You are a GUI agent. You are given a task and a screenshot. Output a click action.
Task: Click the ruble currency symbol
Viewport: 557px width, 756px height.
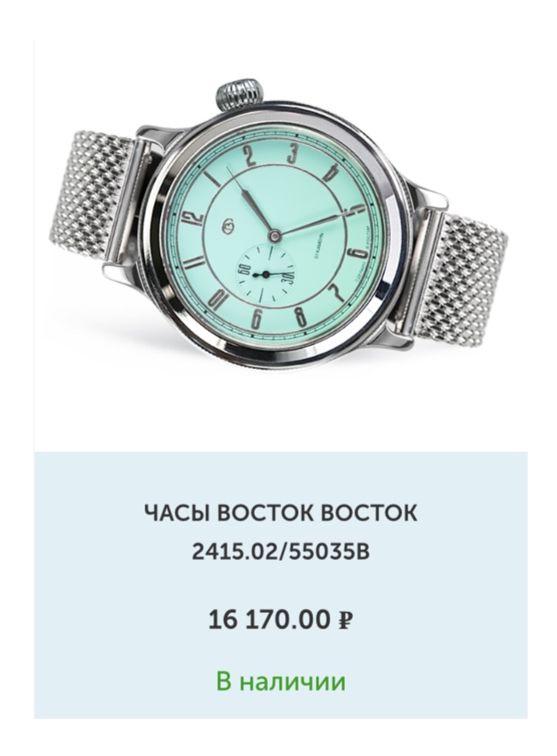[x=344, y=620]
